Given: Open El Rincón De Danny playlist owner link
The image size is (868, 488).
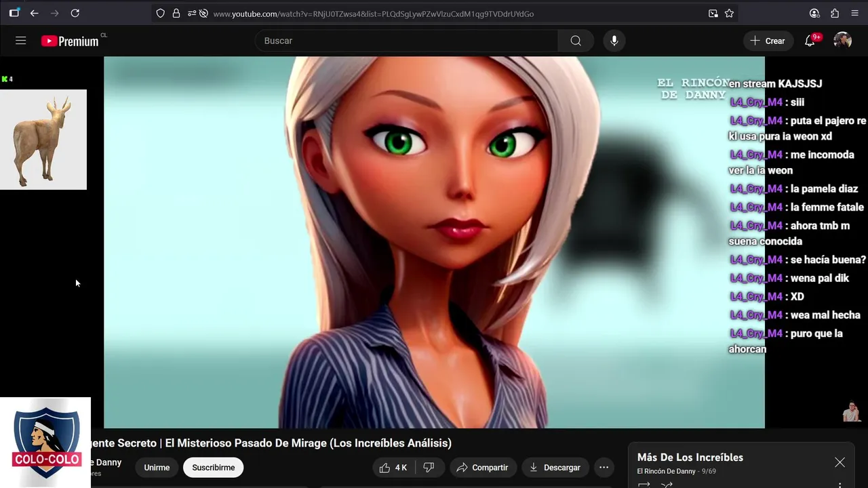Looking at the screenshot, I should pyautogui.click(x=667, y=471).
